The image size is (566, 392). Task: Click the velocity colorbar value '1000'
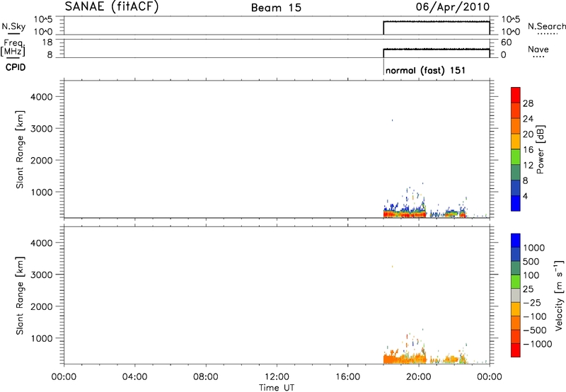(533, 248)
